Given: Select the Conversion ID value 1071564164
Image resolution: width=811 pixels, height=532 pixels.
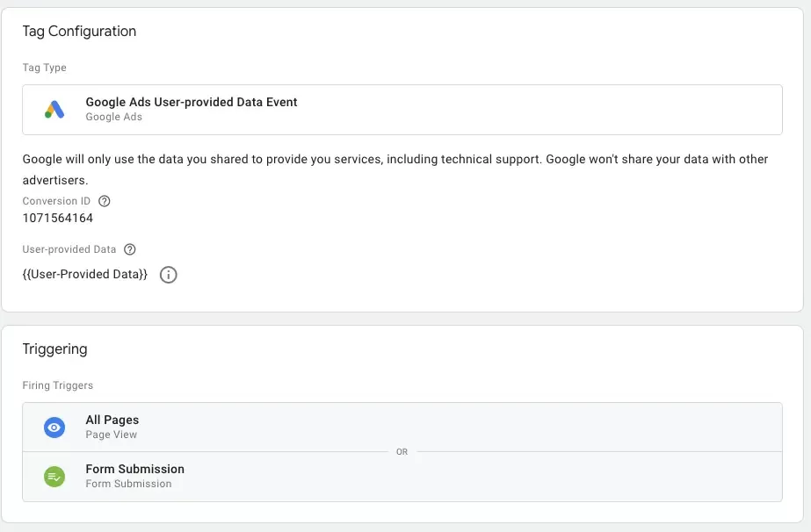Looking at the screenshot, I should click(57, 219).
